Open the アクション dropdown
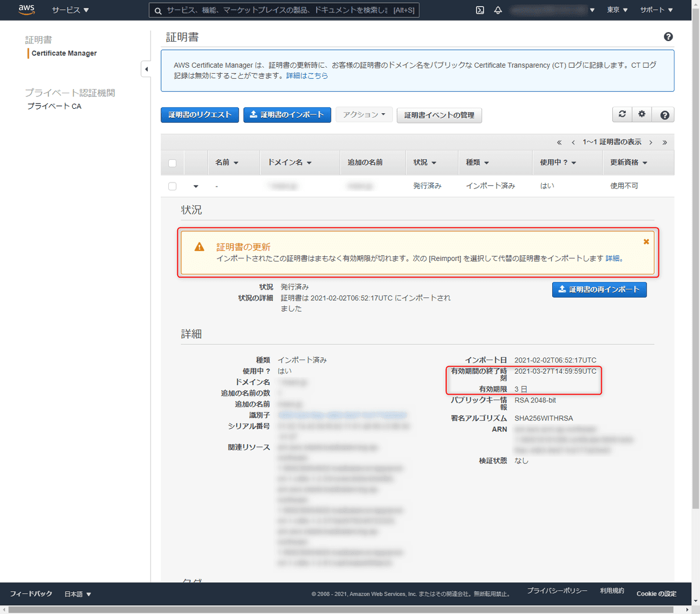The width and height of the screenshot is (700, 614). tap(364, 114)
